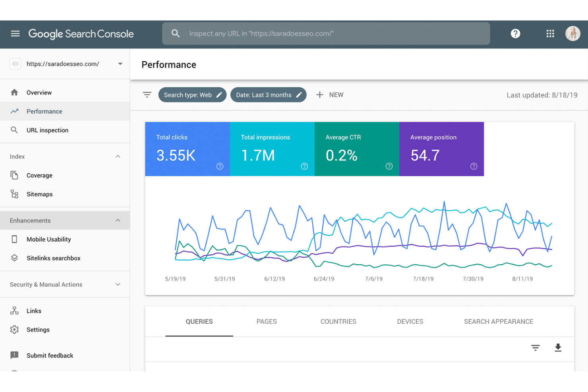Image resolution: width=588 pixels, height=392 pixels.
Task: Click the Sitelinks searchbox layers icon
Action: coord(14,258)
